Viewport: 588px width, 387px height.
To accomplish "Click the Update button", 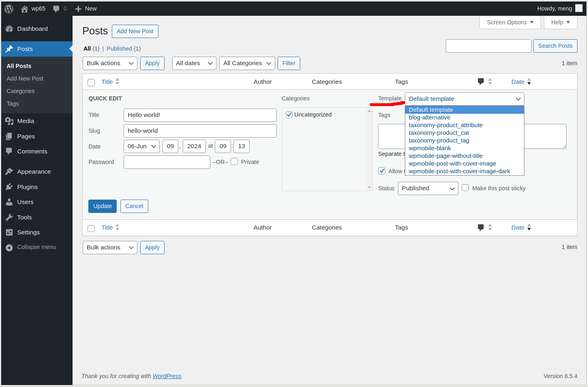I will (x=103, y=206).
